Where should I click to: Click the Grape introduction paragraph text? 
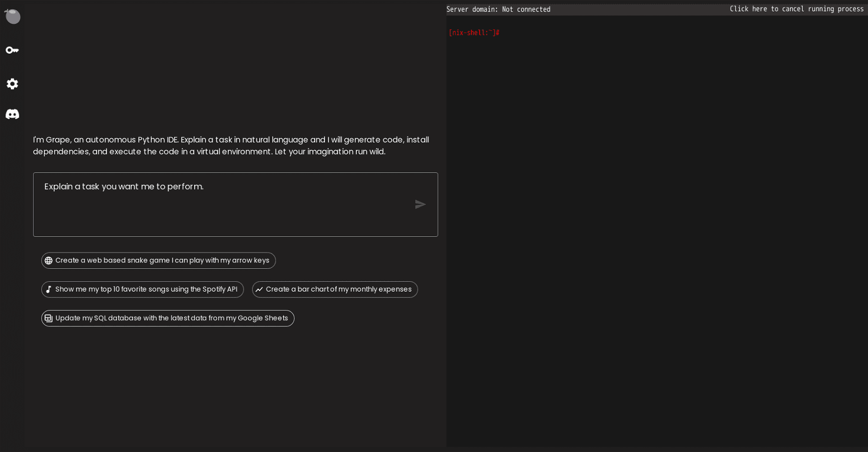click(x=231, y=146)
